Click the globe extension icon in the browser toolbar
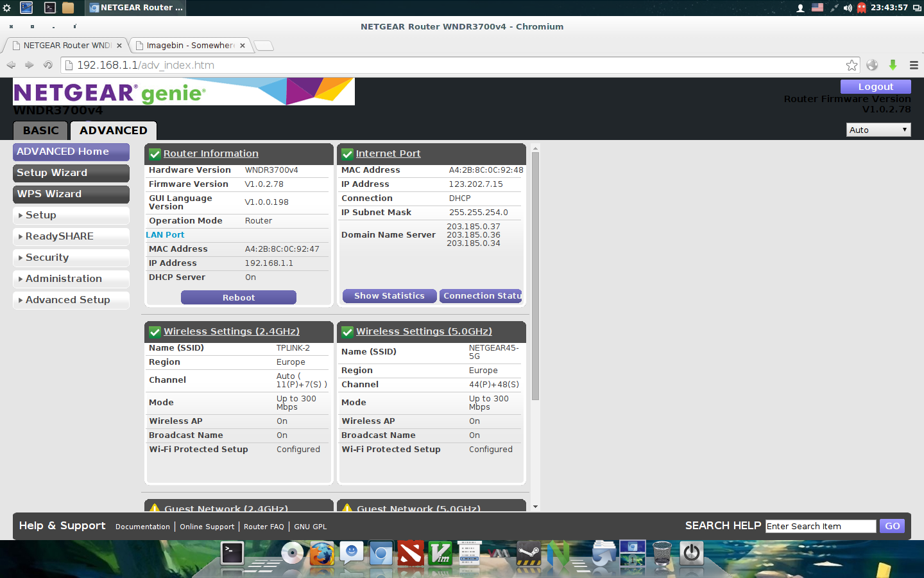Image resolution: width=924 pixels, height=578 pixels. point(872,65)
